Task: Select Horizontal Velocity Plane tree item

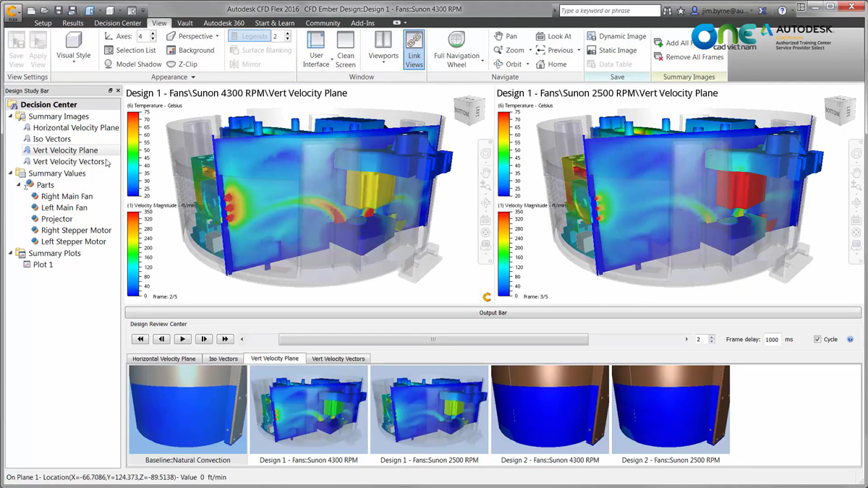Action: point(76,128)
